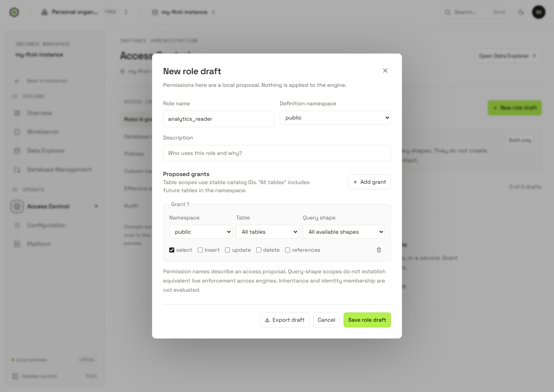Delete Grant 1 with trash icon
The height and width of the screenshot is (392, 554).
click(x=379, y=250)
